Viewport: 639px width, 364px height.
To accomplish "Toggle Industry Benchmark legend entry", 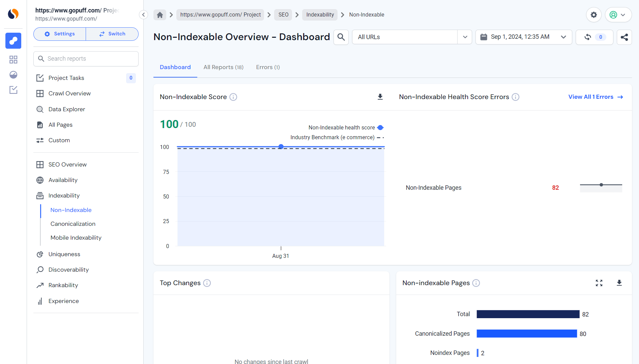I will point(332,137).
